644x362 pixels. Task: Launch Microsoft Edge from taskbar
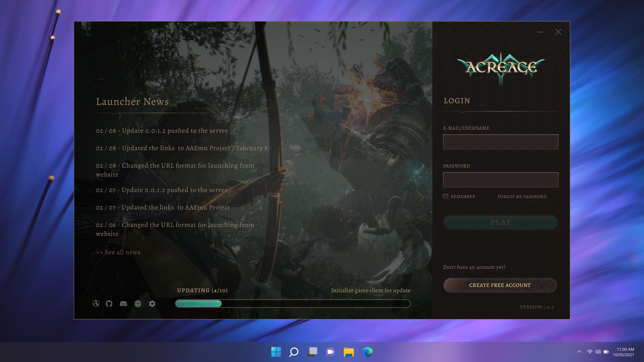pos(367,352)
